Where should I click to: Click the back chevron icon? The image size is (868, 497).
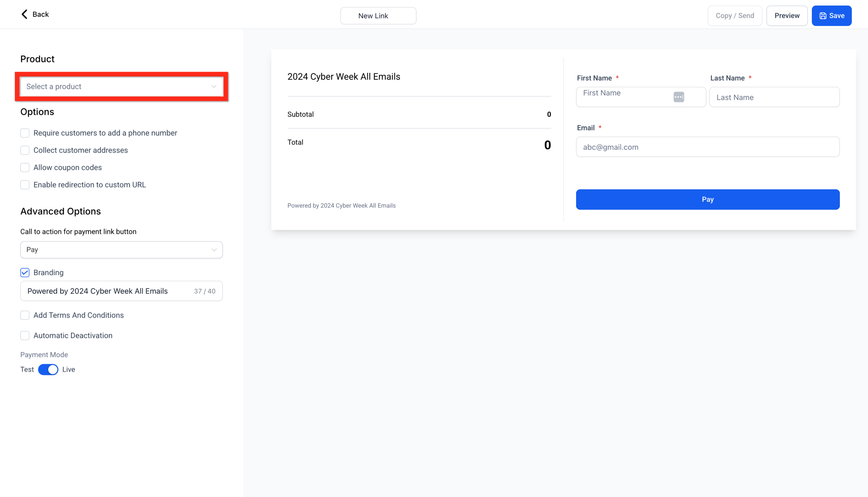(24, 14)
